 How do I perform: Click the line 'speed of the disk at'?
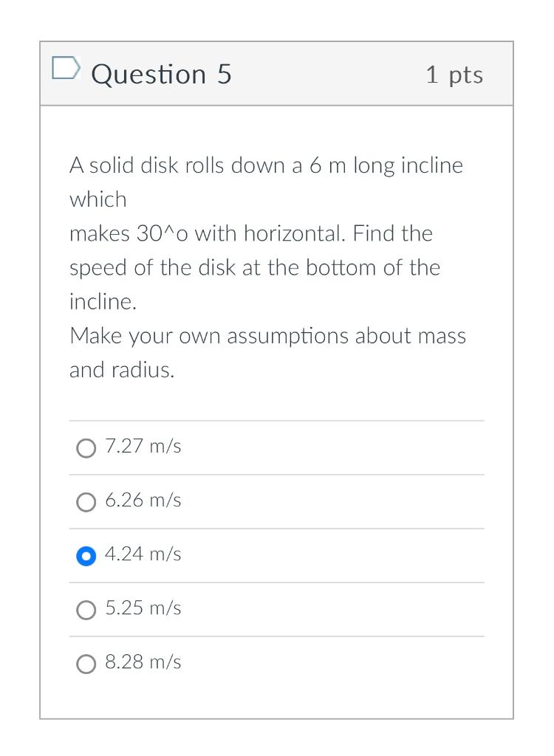pos(254,267)
